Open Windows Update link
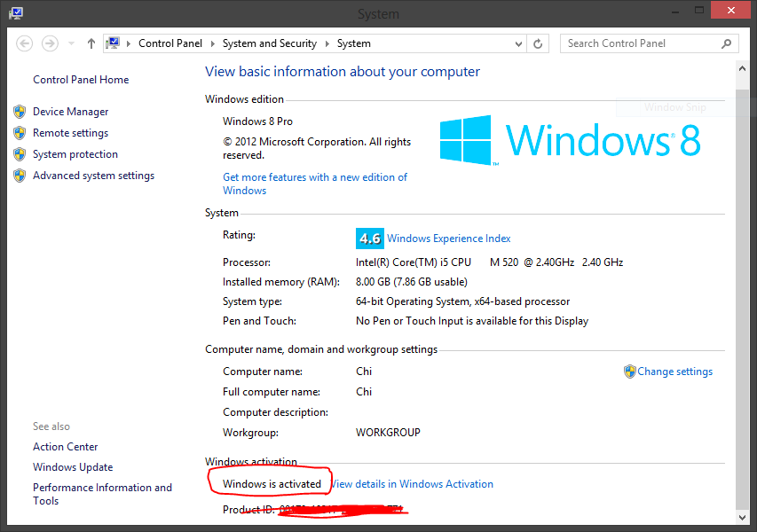Image resolution: width=757 pixels, height=532 pixels. tap(73, 467)
